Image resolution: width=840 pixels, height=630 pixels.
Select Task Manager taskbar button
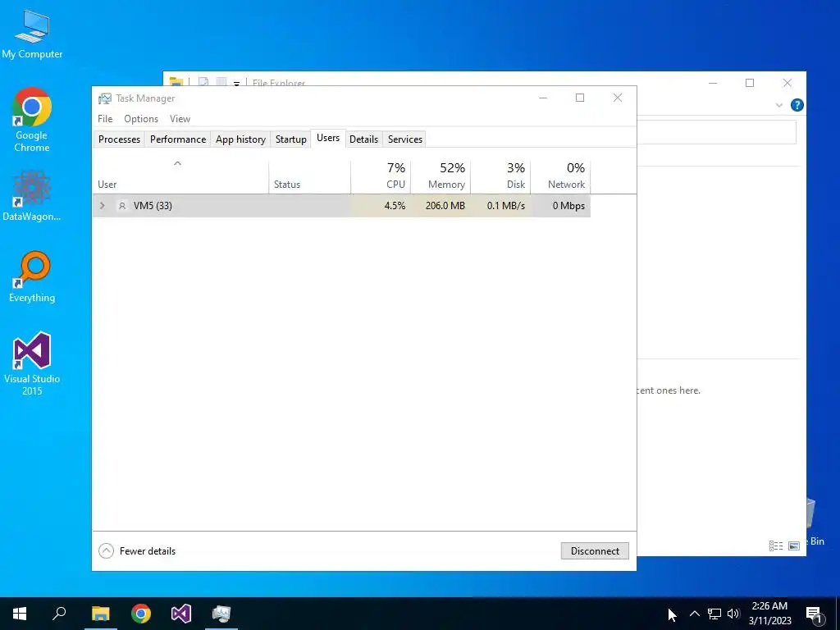(x=221, y=614)
